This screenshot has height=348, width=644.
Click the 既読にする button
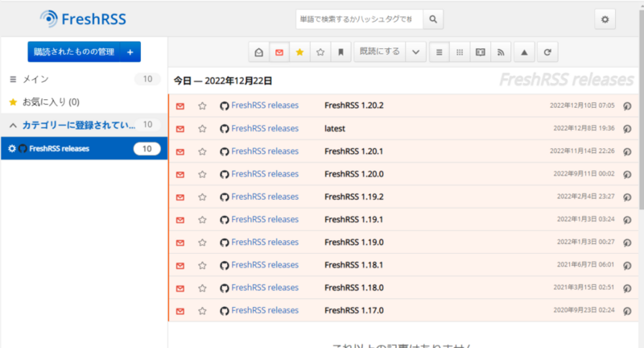379,52
